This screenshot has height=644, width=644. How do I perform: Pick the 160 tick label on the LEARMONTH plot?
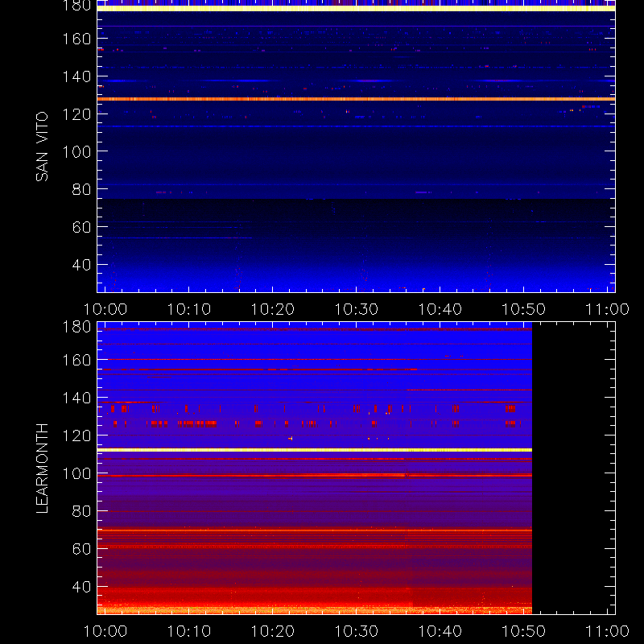coord(76,361)
